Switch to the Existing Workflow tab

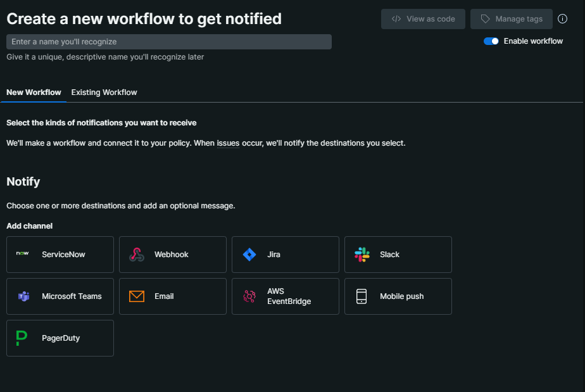tap(104, 92)
